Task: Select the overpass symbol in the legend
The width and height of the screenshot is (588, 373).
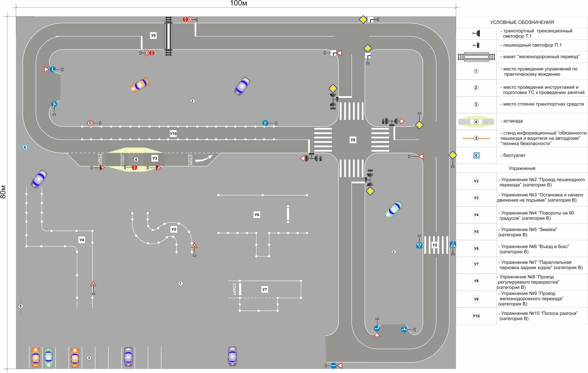Action: pos(476,122)
